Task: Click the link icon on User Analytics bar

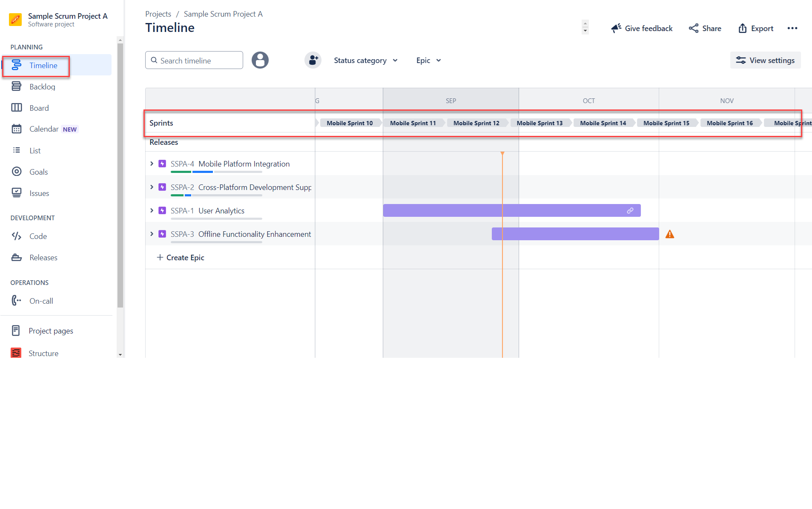Action: pyautogui.click(x=630, y=210)
